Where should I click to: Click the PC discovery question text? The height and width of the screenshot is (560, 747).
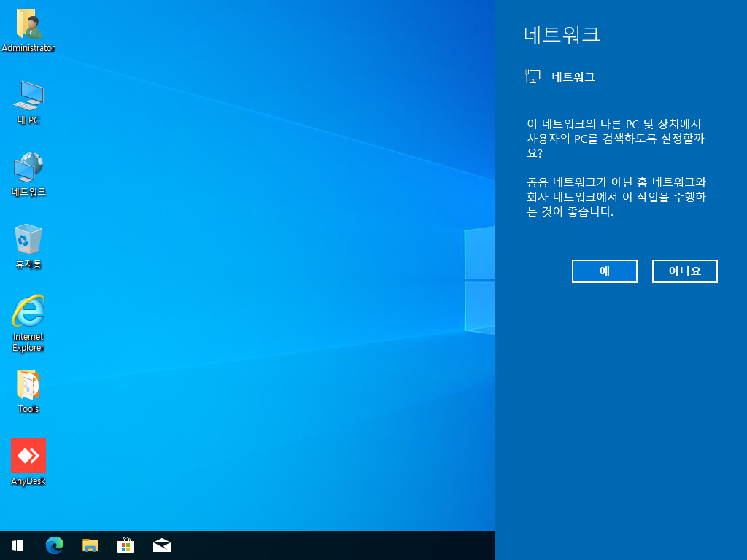pyautogui.click(x=616, y=139)
